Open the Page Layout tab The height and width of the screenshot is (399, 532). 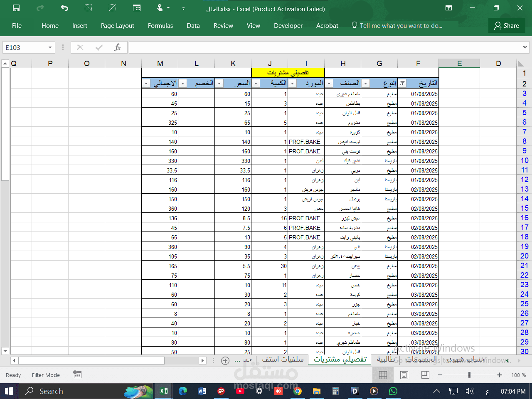118,26
